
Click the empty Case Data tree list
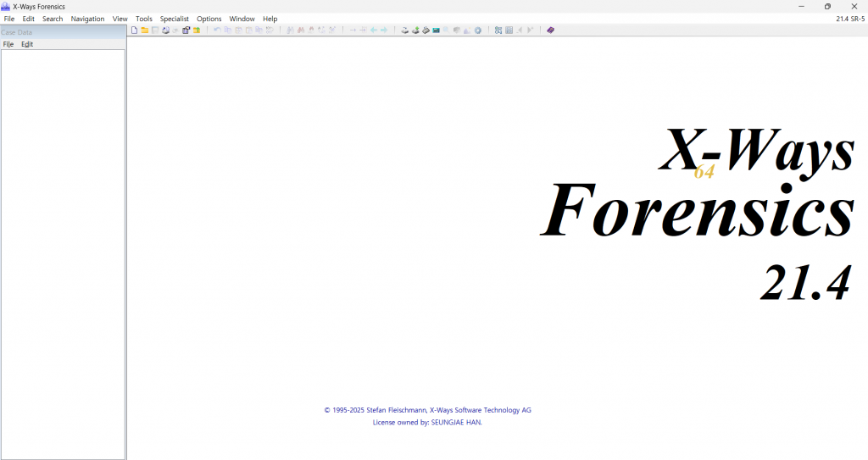click(x=63, y=254)
